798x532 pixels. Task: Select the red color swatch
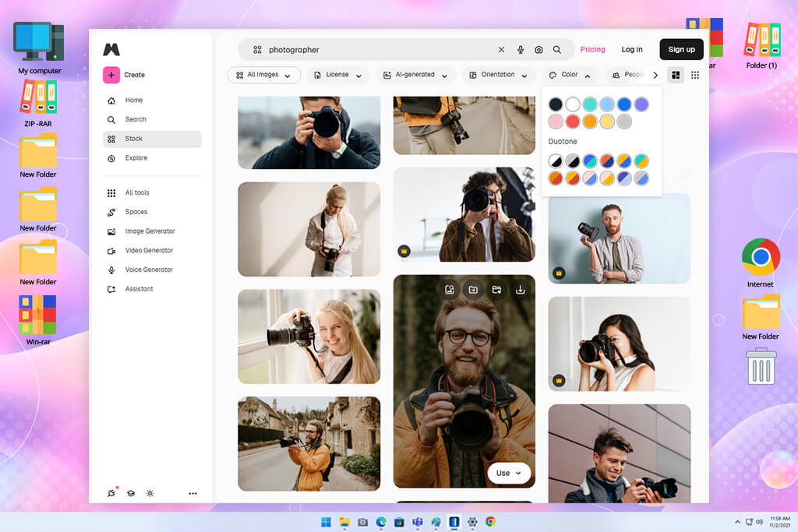pos(573,122)
